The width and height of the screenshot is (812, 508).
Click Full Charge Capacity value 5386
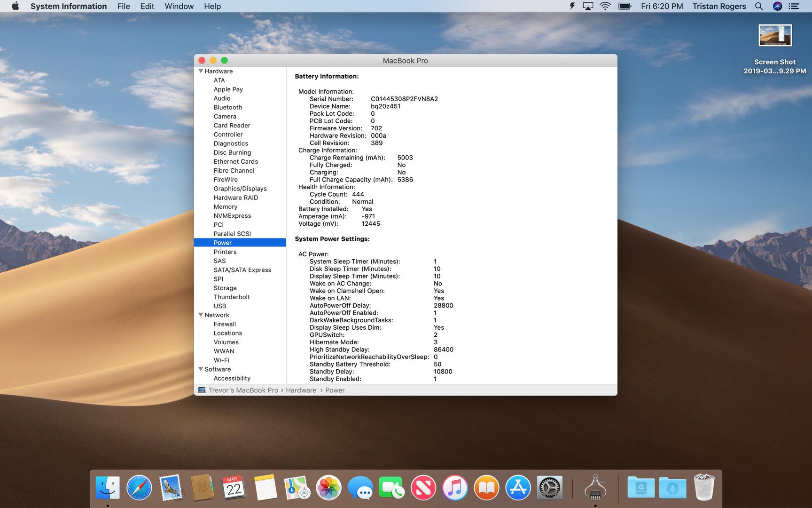tap(405, 180)
